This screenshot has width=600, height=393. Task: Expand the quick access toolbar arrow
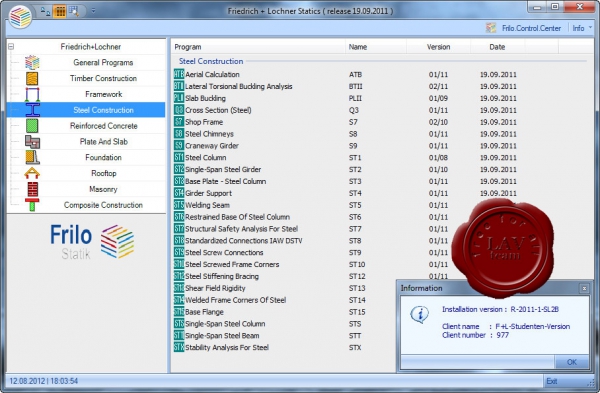(x=93, y=11)
